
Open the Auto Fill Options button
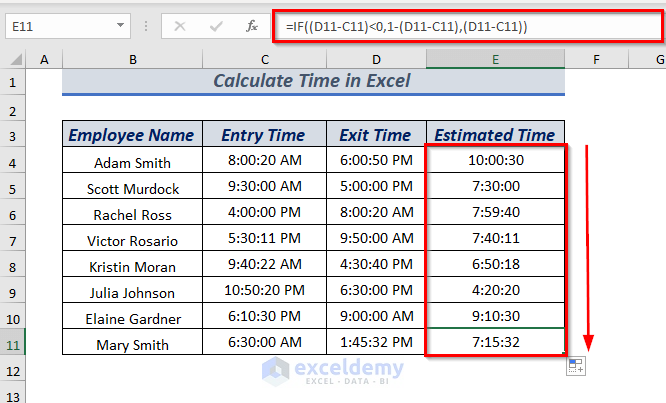click(576, 366)
